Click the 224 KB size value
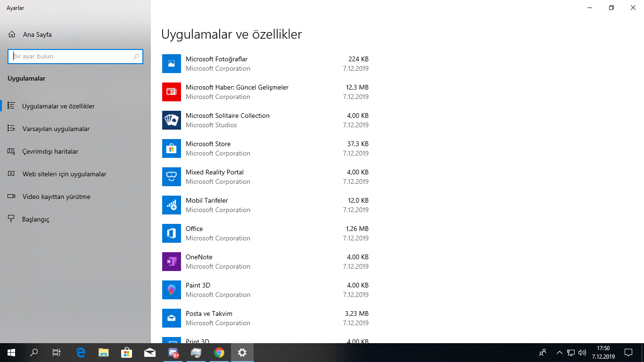 358,59
